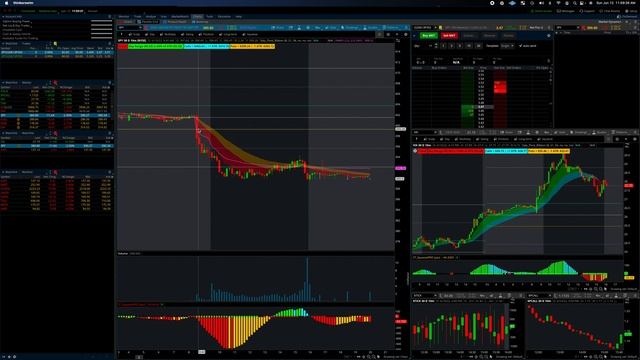Click the Wi-Fi icon in macOS menu bar
640x360 pixels.
[x=558, y=3]
